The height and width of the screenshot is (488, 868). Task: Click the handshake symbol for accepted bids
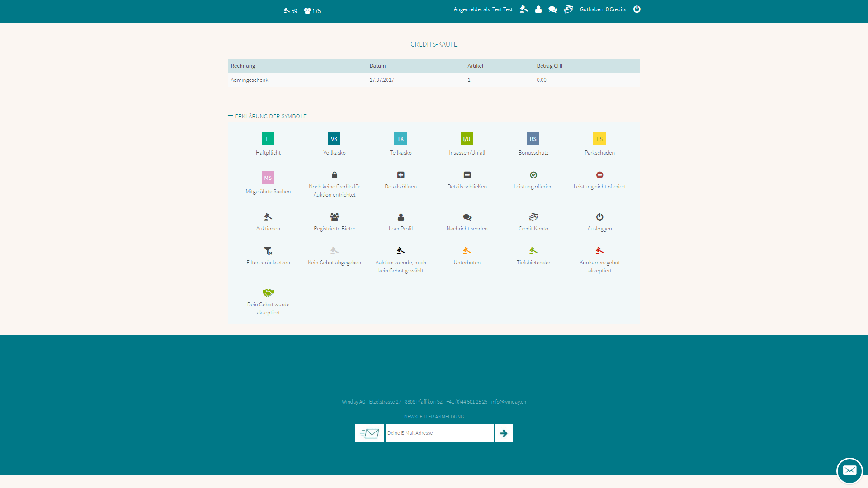(268, 292)
